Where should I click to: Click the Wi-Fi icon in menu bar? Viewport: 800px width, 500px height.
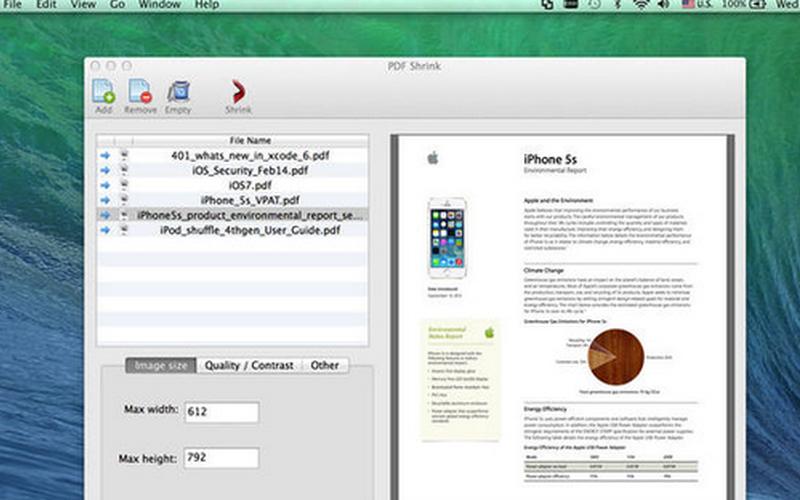pos(641,5)
